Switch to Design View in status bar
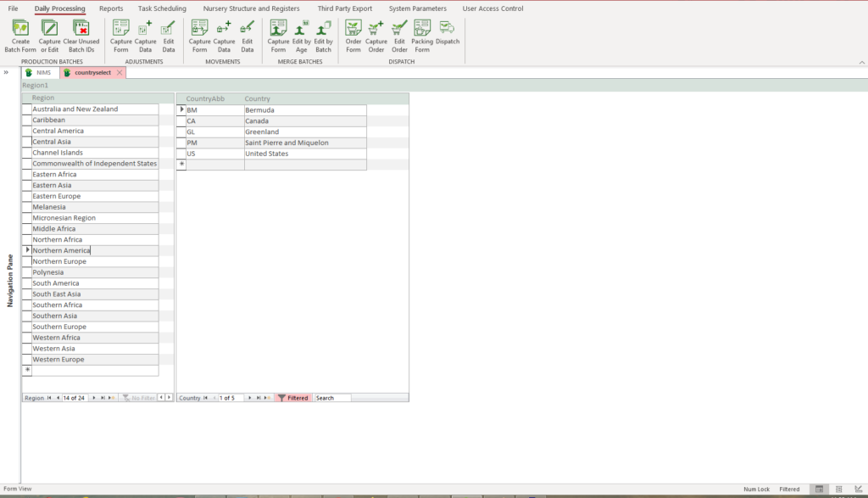This screenshot has height=498, width=868. [x=856, y=490]
